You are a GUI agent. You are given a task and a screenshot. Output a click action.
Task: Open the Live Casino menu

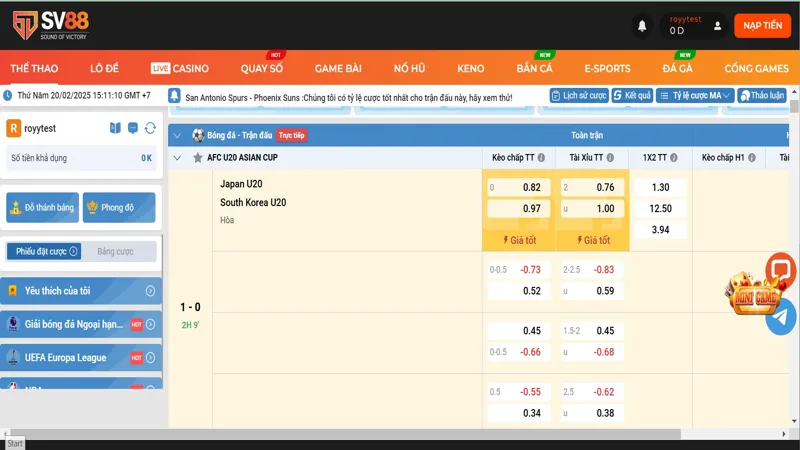180,68
